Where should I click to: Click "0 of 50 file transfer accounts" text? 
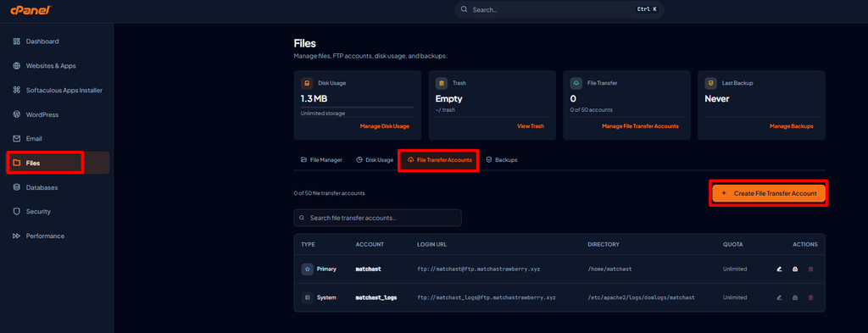(330, 193)
